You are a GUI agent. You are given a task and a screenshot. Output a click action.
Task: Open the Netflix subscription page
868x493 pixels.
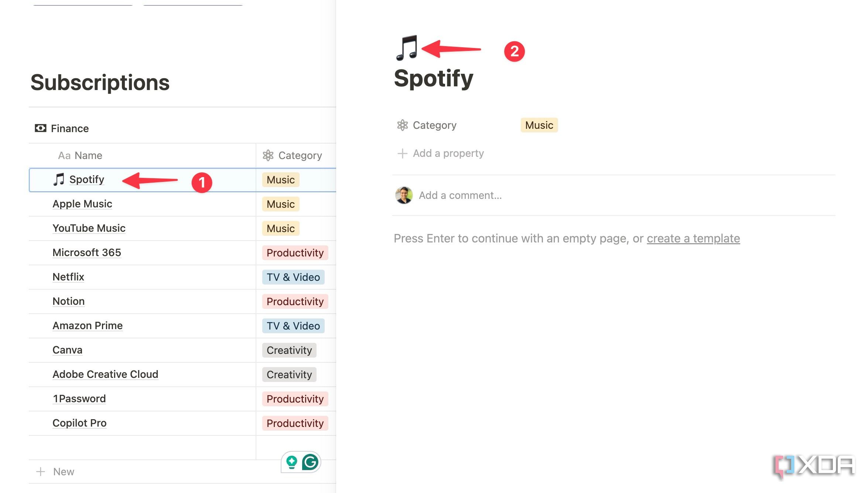pyautogui.click(x=68, y=277)
